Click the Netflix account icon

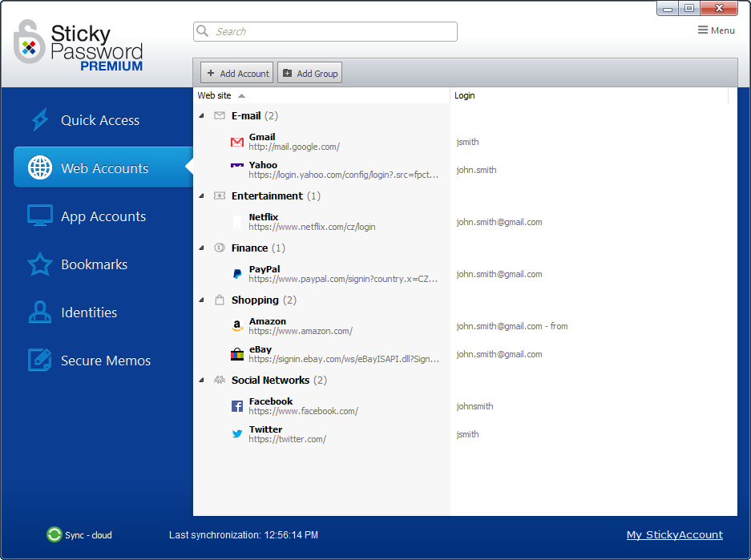(x=237, y=222)
